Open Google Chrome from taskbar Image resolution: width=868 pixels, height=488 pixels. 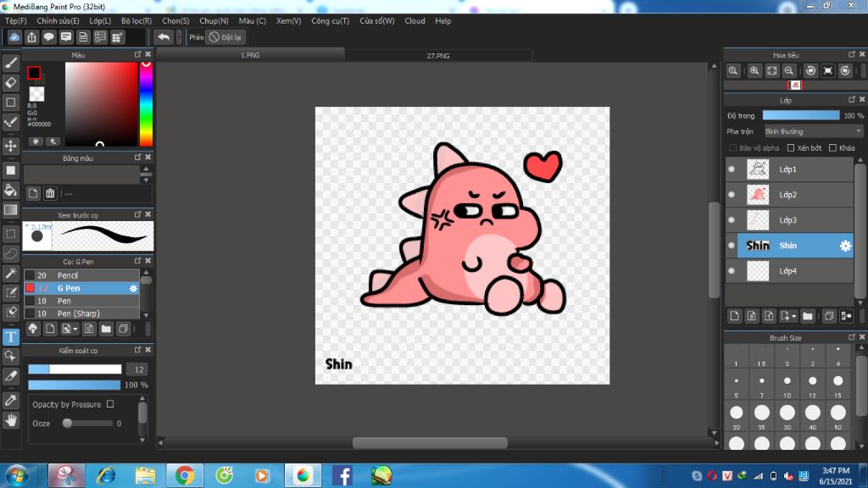pyautogui.click(x=184, y=475)
